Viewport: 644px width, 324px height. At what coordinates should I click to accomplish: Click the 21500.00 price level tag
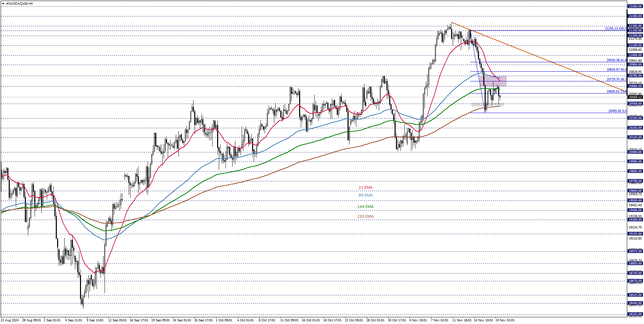[635, 6]
